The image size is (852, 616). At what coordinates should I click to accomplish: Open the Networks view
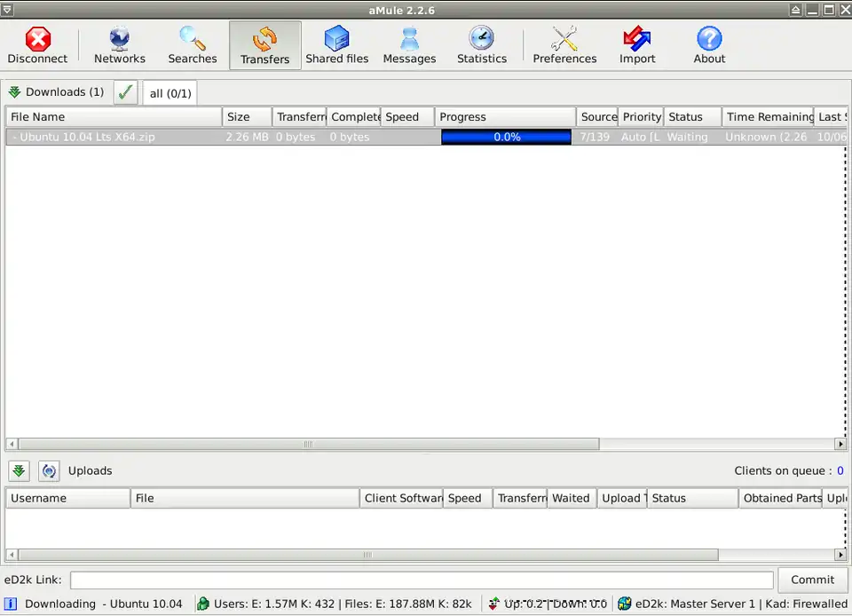(x=120, y=45)
